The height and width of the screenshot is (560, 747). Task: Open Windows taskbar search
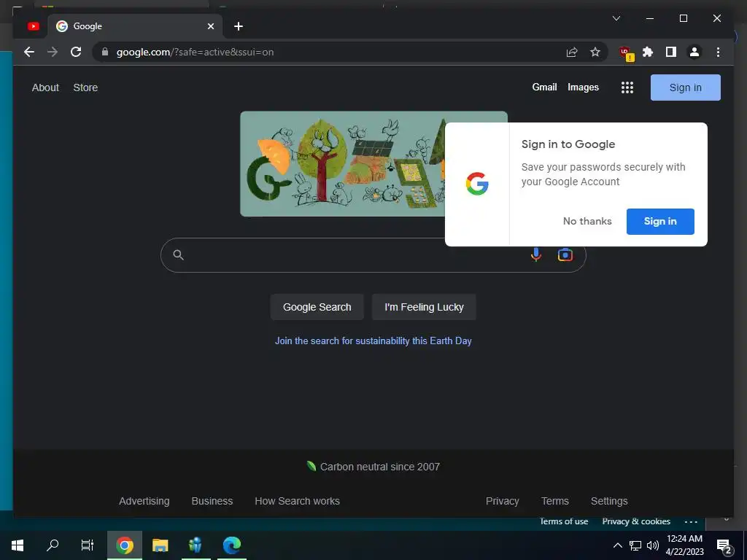[53, 545]
